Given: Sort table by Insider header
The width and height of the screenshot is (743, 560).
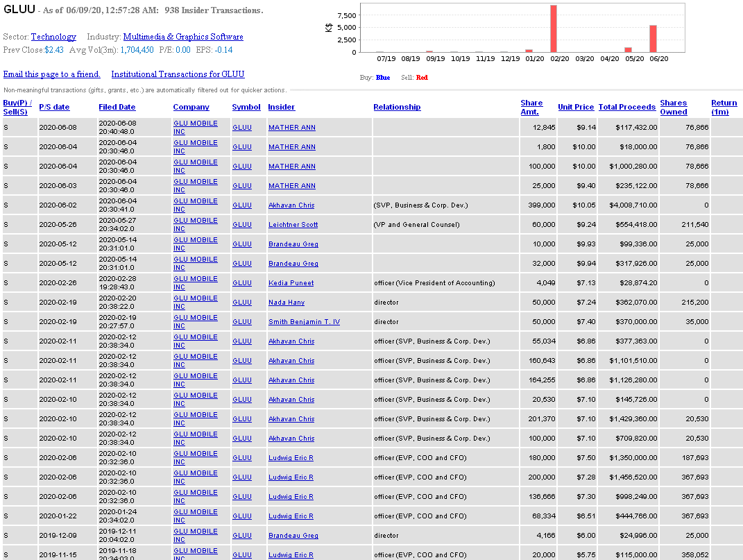Looking at the screenshot, I should pyautogui.click(x=282, y=107).
